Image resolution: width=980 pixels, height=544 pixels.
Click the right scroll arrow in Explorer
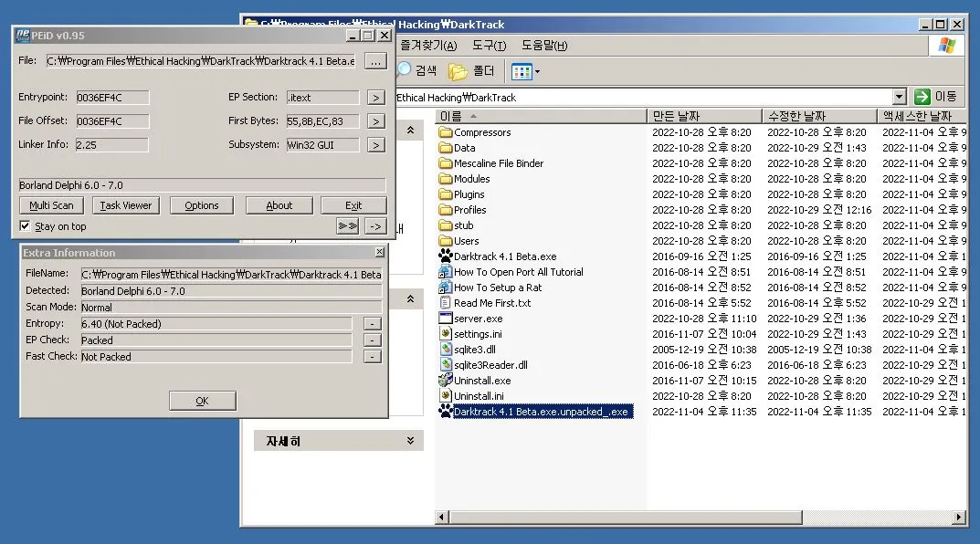pyautogui.click(x=959, y=518)
